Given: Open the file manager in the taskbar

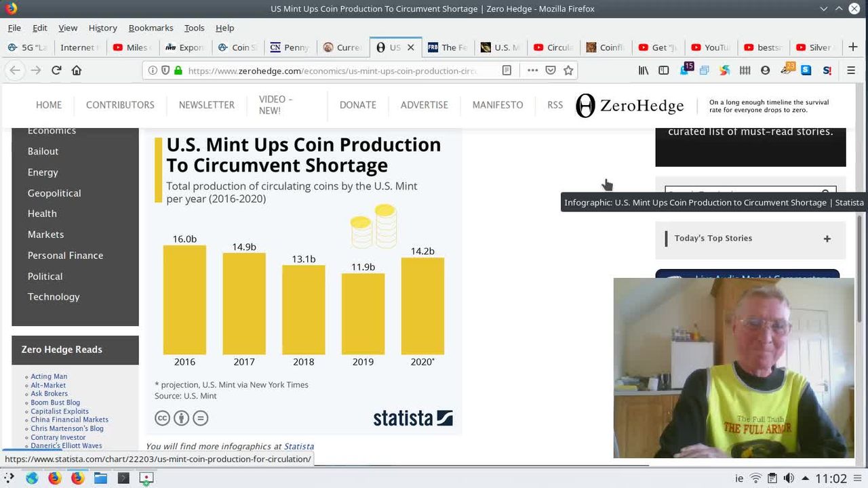Looking at the screenshot, I should click(x=100, y=478).
